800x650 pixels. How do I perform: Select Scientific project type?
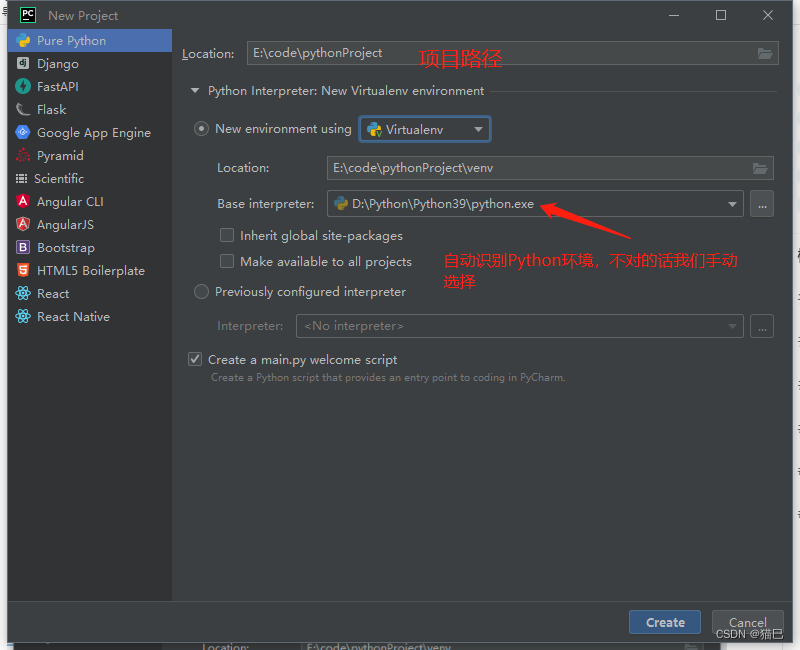click(x=90, y=179)
